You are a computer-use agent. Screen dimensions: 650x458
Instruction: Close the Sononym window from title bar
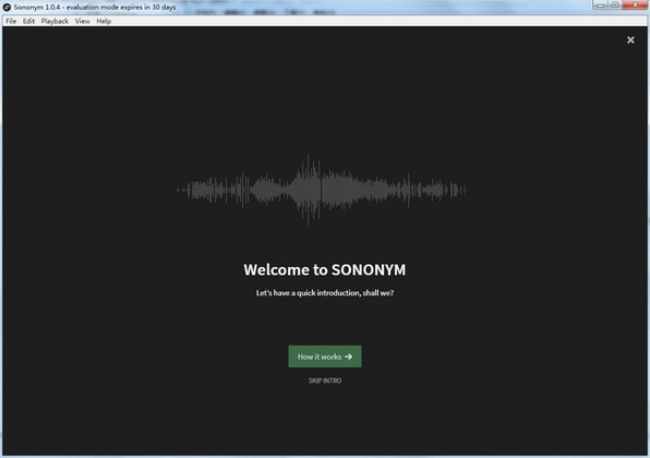635,5
